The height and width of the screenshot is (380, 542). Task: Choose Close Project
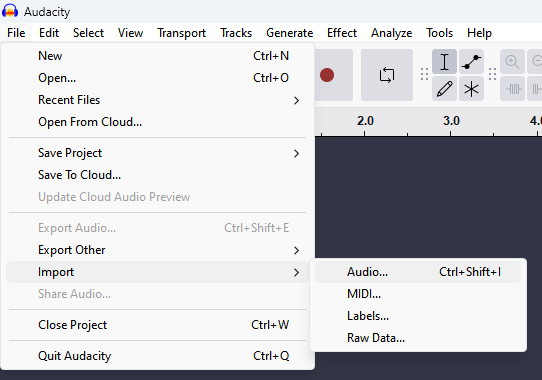point(157,325)
